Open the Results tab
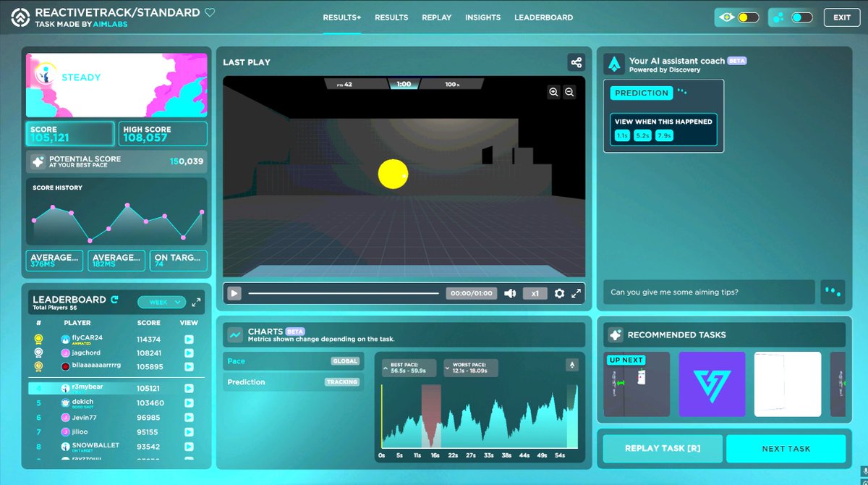Screen dimensions: 868x485 [391, 17]
